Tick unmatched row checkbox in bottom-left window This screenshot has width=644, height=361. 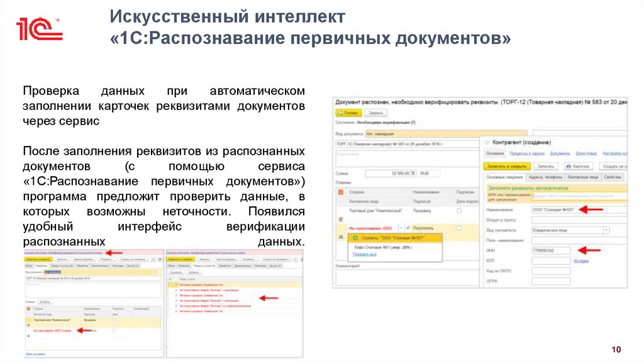(114, 330)
